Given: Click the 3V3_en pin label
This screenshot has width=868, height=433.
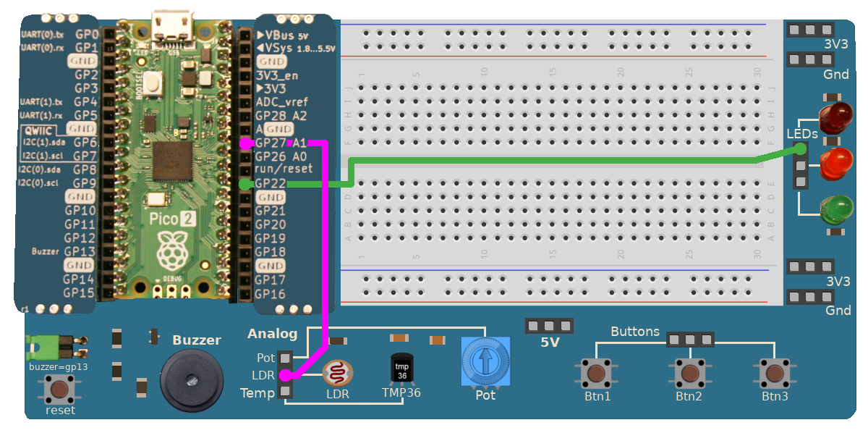Looking at the screenshot, I should (x=278, y=75).
